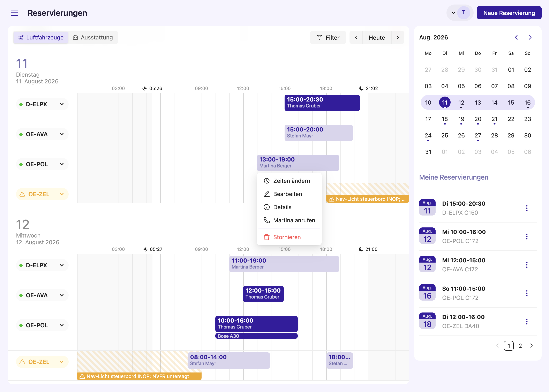Expand OE-AVA aircraft on August 11

coord(62,134)
